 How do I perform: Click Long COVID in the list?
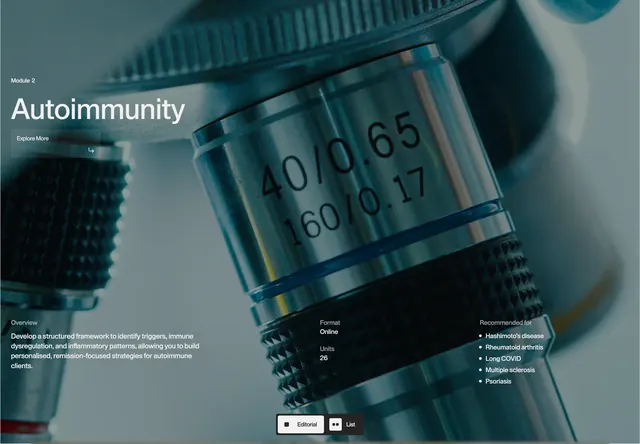[503, 359]
